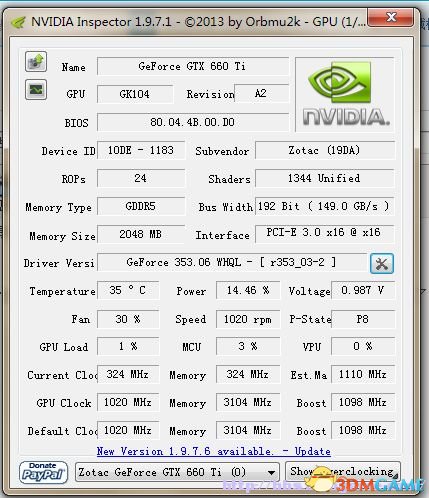Click the Name field GeForce GTX 660 Ti
This screenshot has height=498, width=429.
coord(193,66)
